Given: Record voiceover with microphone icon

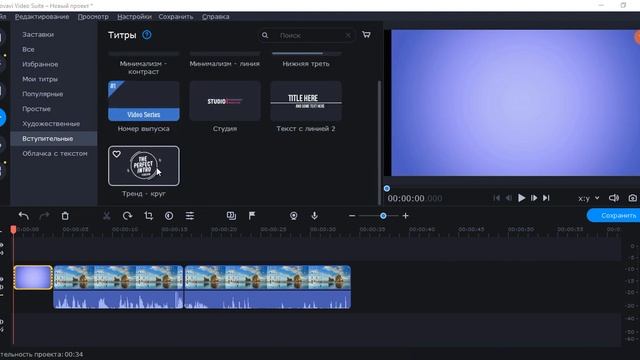Looking at the screenshot, I should pyautogui.click(x=314, y=216).
